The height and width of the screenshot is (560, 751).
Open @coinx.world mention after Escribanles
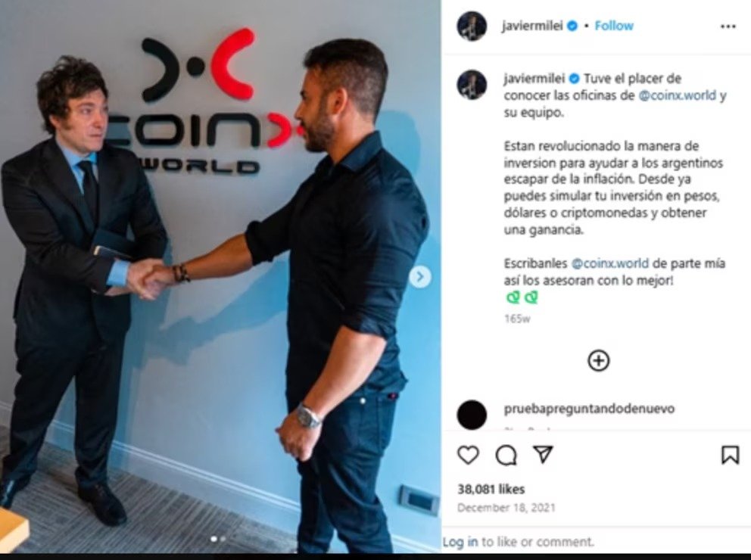(609, 263)
